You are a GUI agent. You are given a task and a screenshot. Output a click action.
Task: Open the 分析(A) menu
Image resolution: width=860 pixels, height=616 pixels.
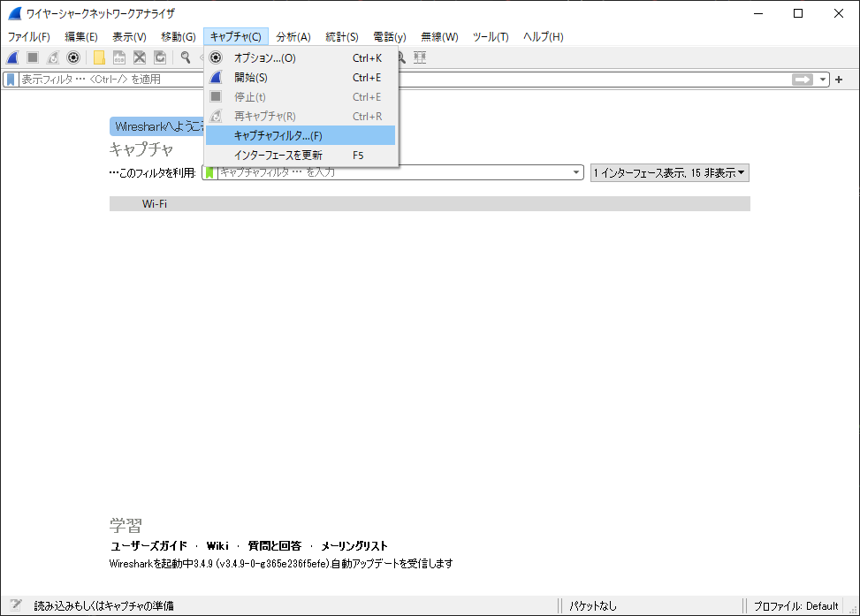click(293, 37)
